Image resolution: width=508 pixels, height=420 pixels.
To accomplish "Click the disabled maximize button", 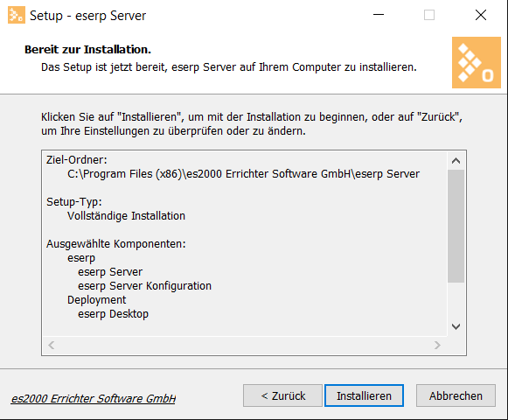I will tap(429, 15).
